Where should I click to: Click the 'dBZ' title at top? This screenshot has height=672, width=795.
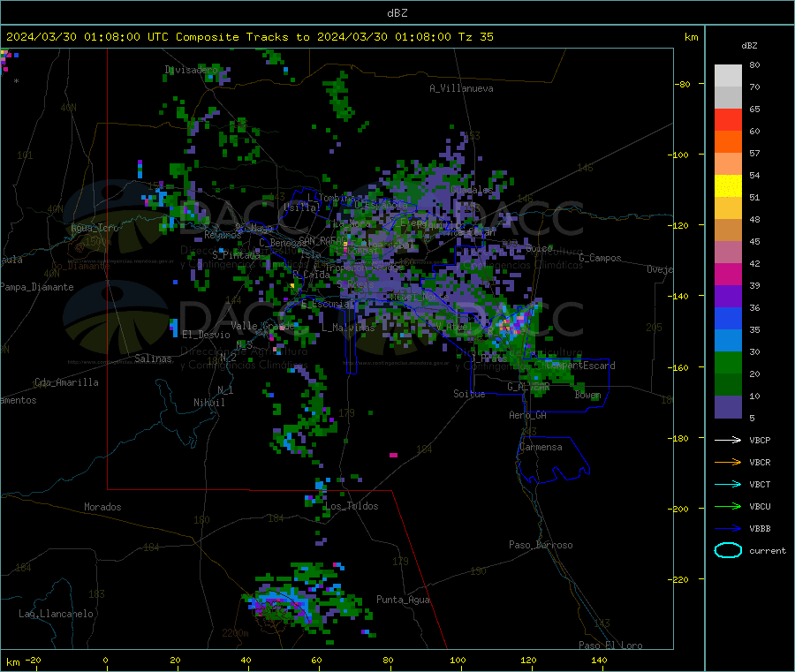point(397,13)
